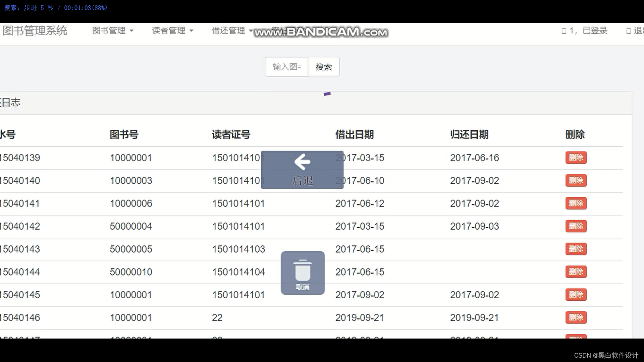Click the search input field
This screenshot has height=362, width=644.
(x=286, y=67)
